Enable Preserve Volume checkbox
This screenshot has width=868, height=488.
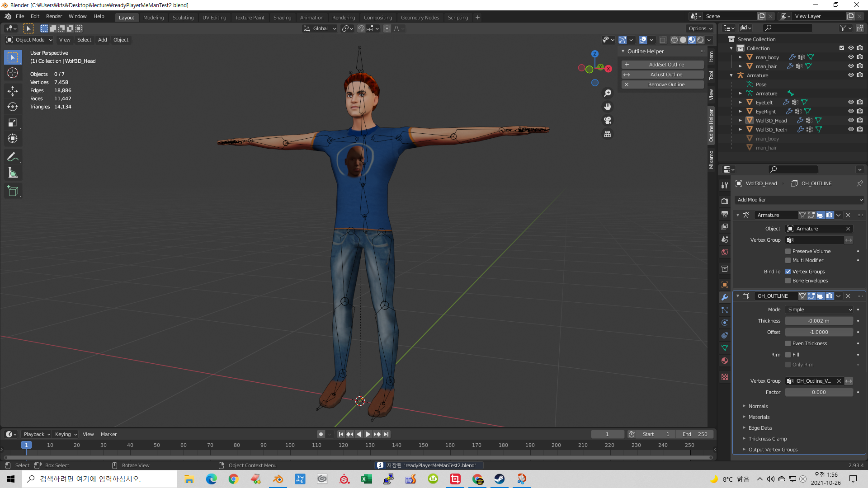point(788,251)
